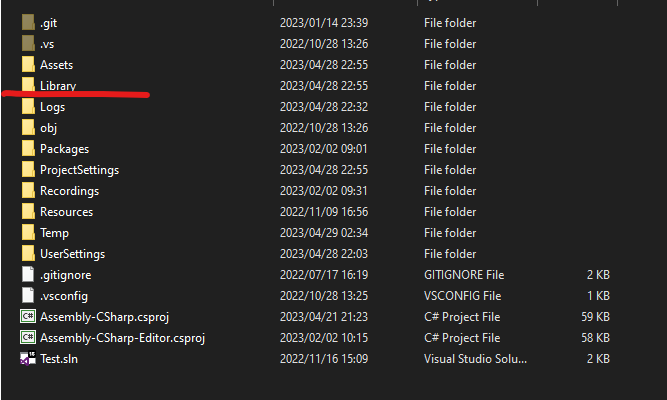Select the UserSettings folder name

pos(72,254)
